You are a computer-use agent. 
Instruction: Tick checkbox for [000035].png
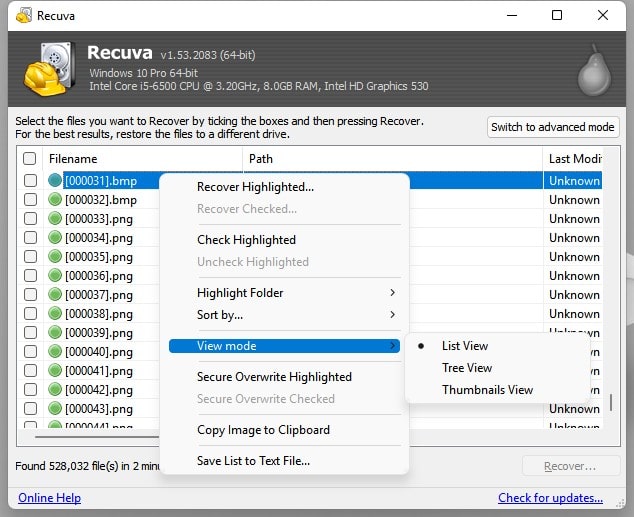tap(30, 256)
